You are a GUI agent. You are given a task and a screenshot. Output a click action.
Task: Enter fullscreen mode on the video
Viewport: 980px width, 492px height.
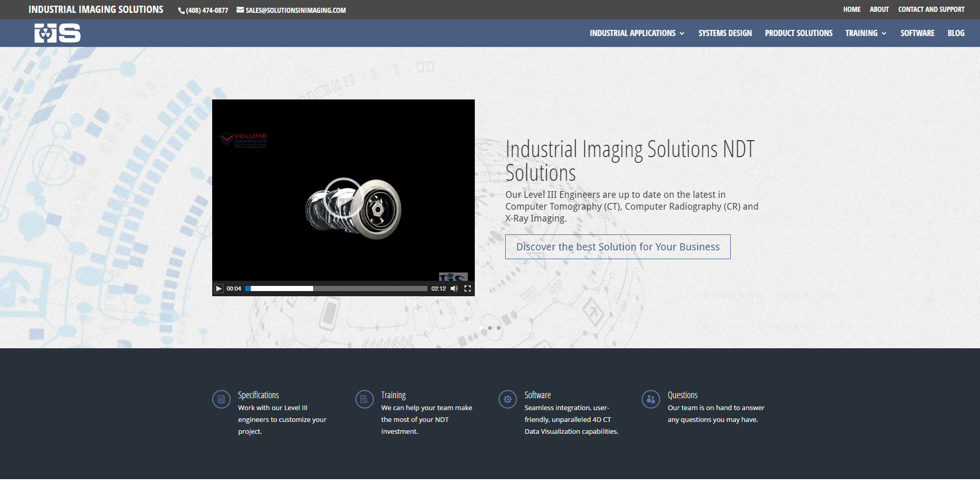tap(468, 289)
